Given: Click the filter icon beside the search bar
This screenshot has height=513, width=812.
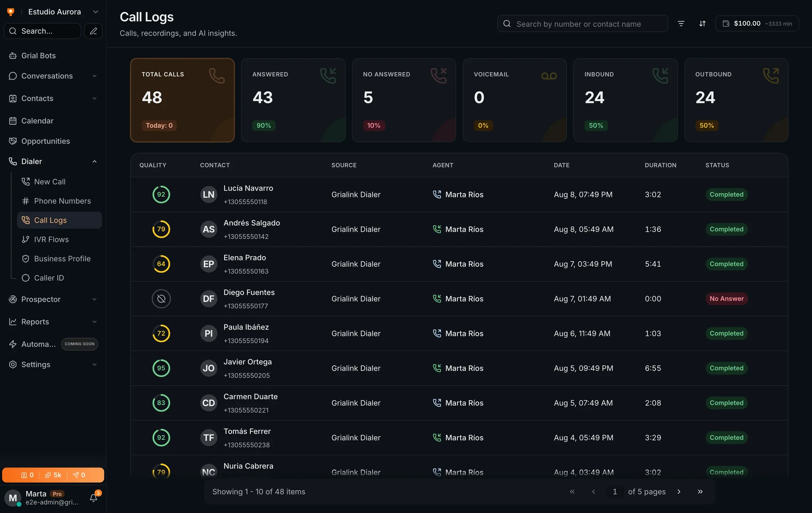Looking at the screenshot, I should click(x=681, y=24).
